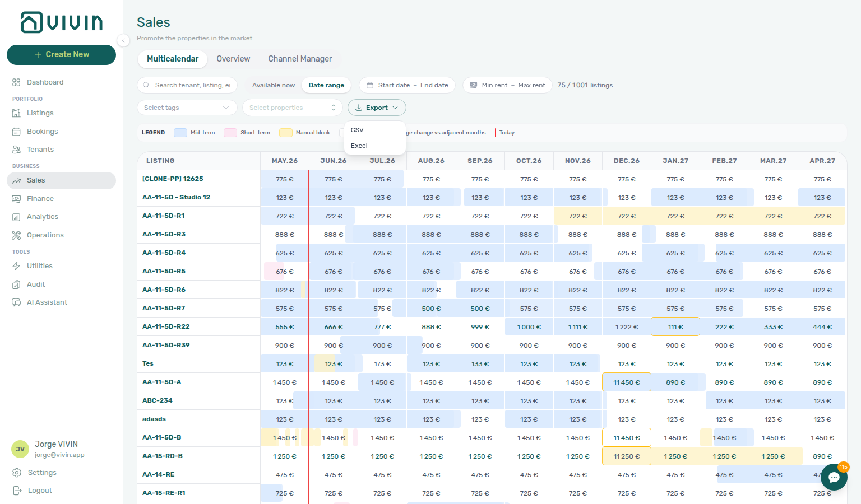Choose CSV from the export menu

375,130
